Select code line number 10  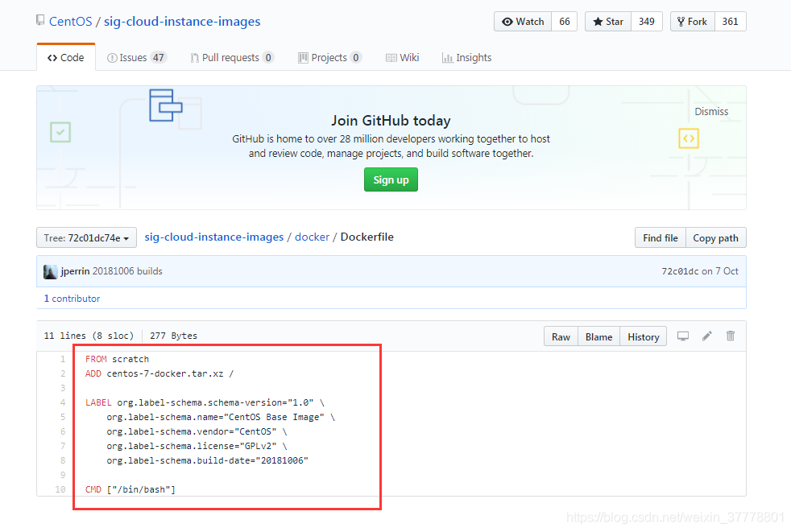[x=60, y=489]
